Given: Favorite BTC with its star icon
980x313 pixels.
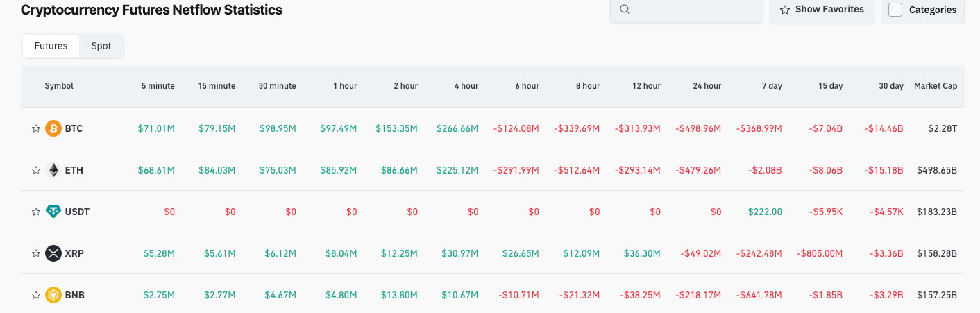Looking at the screenshot, I should point(36,128).
